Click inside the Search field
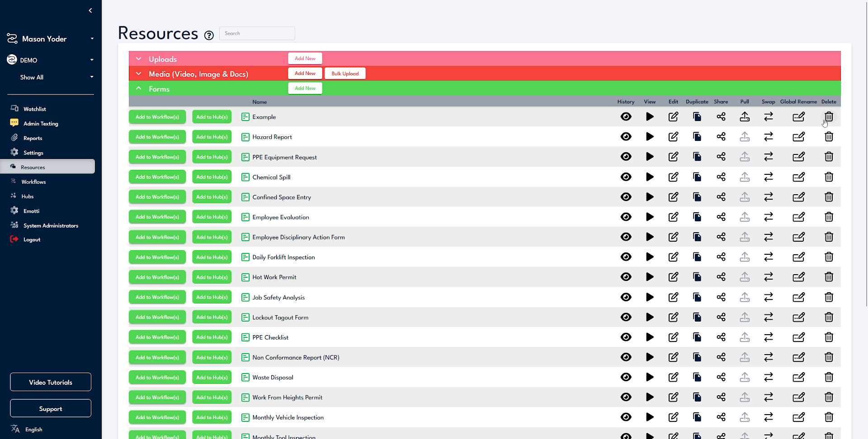Image resolution: width=868 pixels, height=439 pixels. (x=257, y=33)
